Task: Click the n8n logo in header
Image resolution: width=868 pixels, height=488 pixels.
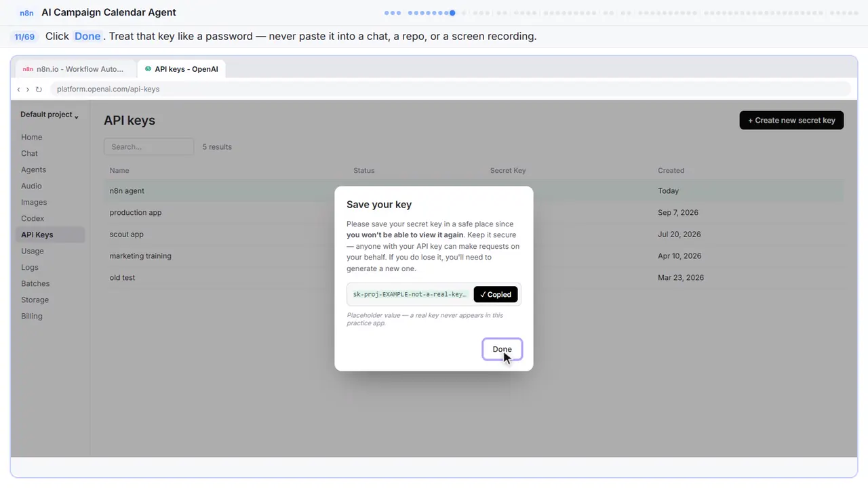Action: coord(26,13)
